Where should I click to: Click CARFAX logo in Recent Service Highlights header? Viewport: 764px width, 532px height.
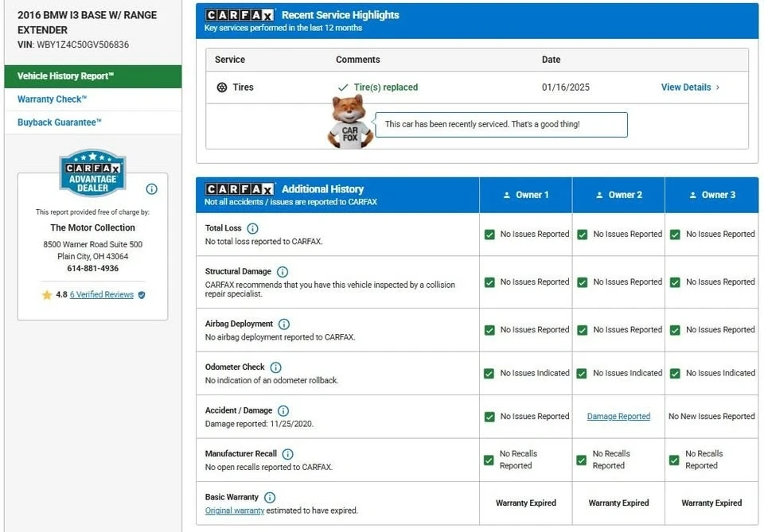[x=240, y=15]
